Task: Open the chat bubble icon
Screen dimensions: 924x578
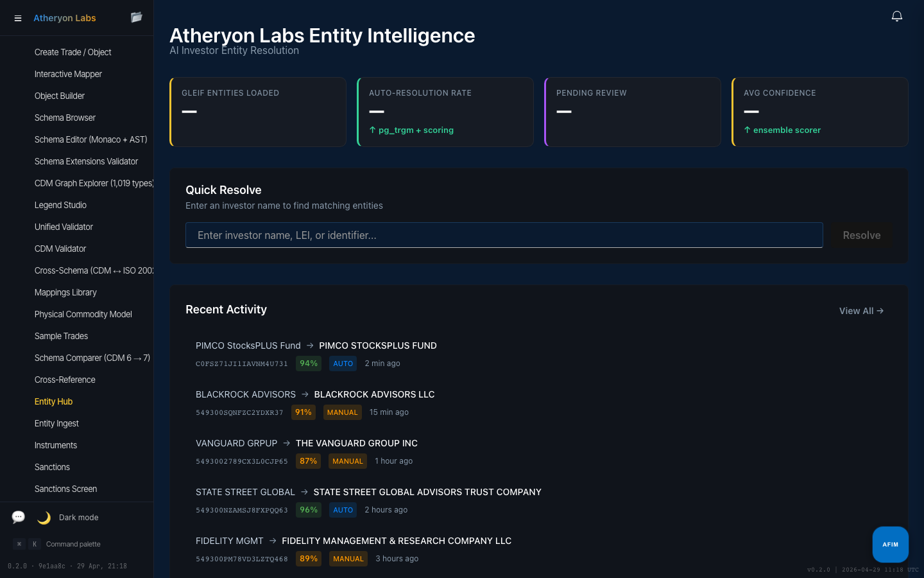Action: [x=19, y=517]
